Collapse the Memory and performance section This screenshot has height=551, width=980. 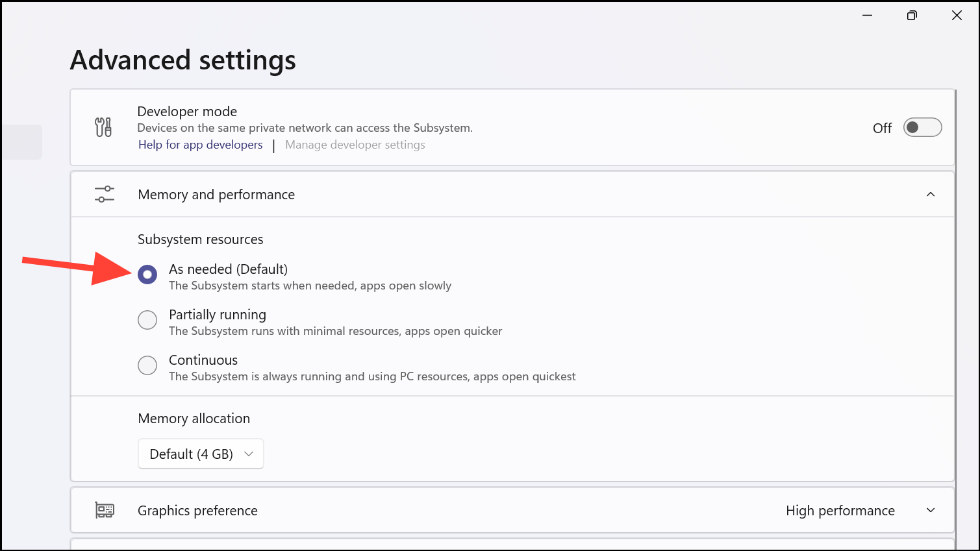(x=930, y=194)
